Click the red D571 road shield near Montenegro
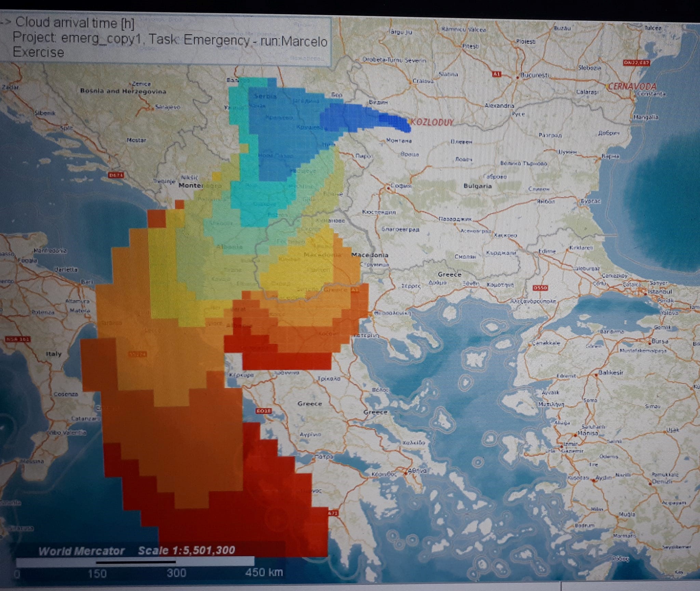This screenshot has width=700, height=591. click(x=116, y=175)
